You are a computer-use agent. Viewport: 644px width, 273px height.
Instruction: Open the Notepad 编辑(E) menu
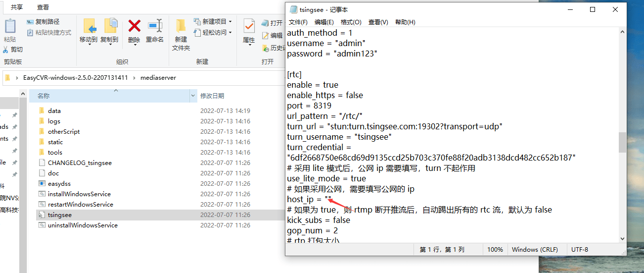coord(324,22)
